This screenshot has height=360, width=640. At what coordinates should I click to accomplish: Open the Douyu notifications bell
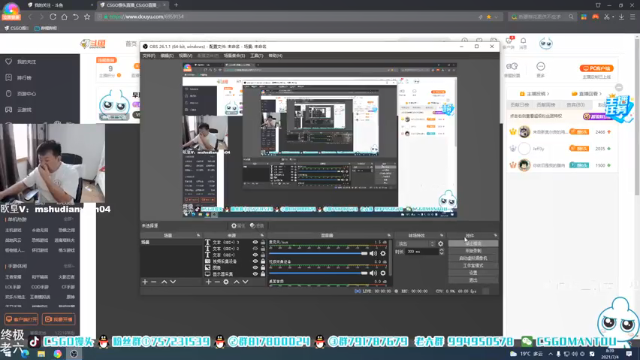[523, 42]
